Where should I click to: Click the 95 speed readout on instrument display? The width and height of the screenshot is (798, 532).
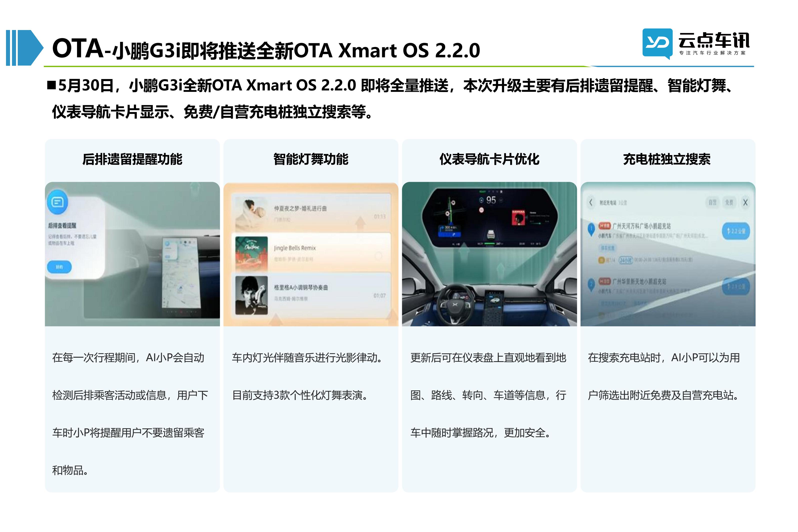(491, 200)
